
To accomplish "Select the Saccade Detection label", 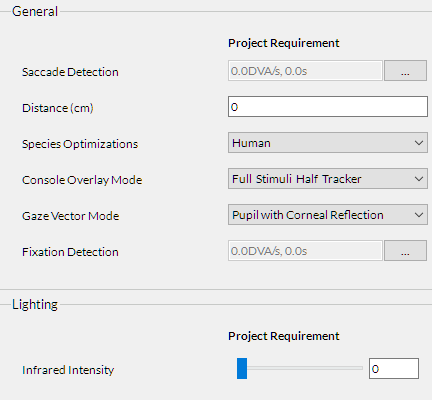I will click(x=70, y=72).
